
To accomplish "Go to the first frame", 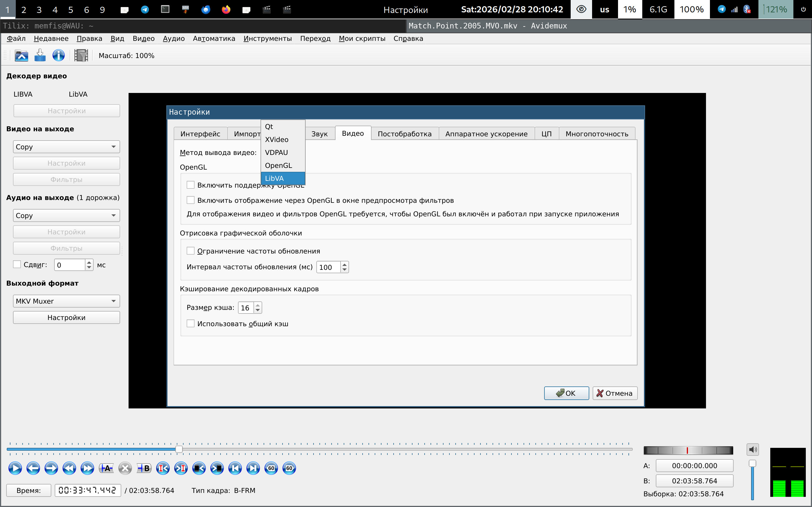I will pyautogui.click(x=235, y=468).
